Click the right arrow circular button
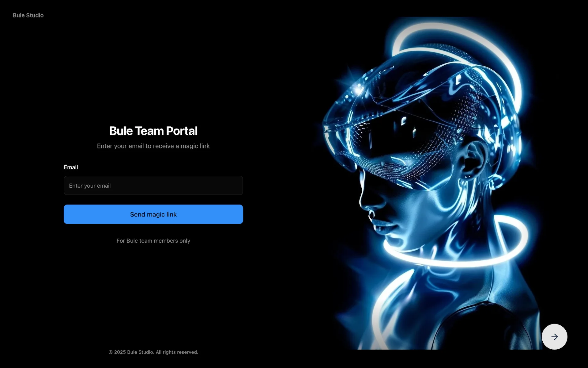The image size is (588, 368). (554, 337)
